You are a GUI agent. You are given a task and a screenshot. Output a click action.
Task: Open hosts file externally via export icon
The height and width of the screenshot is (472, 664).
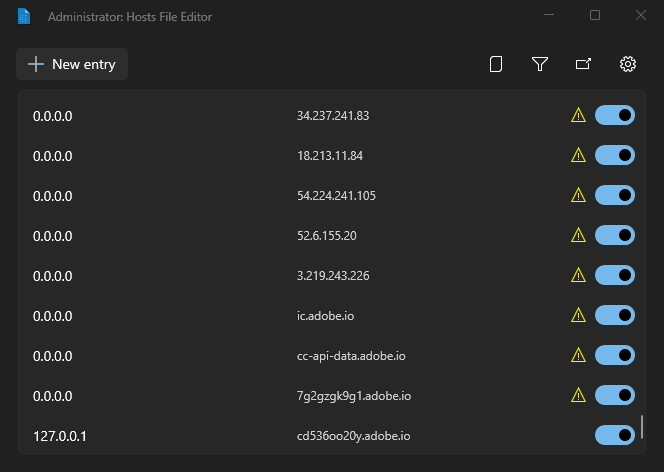[584, 64]
